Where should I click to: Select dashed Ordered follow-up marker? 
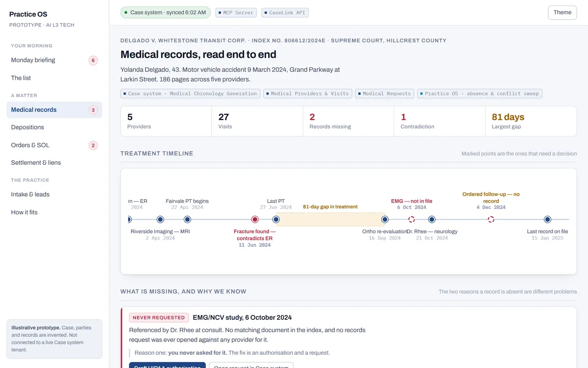point(491,219)
